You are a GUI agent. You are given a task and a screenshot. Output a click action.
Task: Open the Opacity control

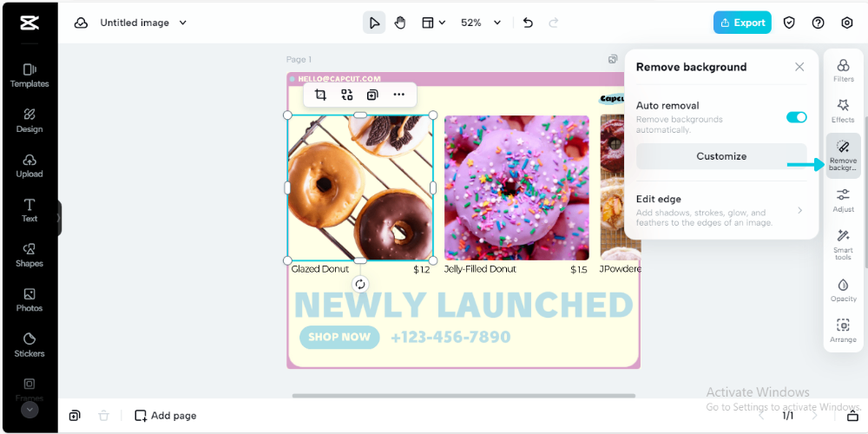point(843,290)
